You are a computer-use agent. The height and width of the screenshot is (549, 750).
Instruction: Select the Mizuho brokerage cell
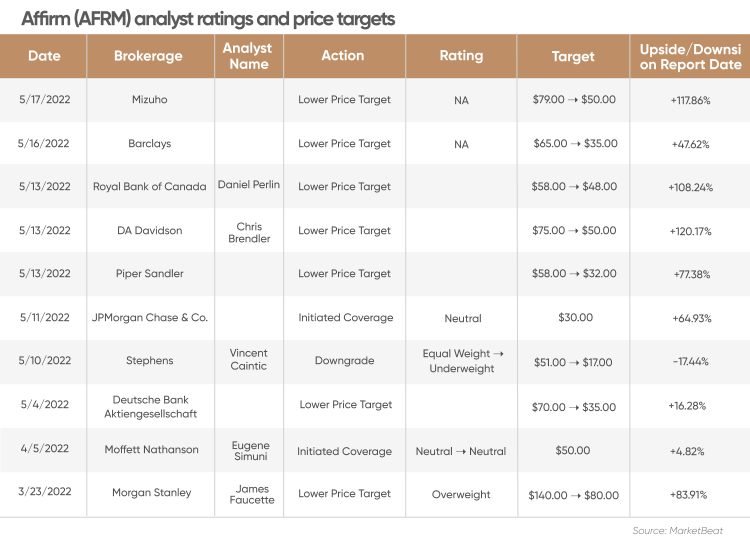[150, 99]
